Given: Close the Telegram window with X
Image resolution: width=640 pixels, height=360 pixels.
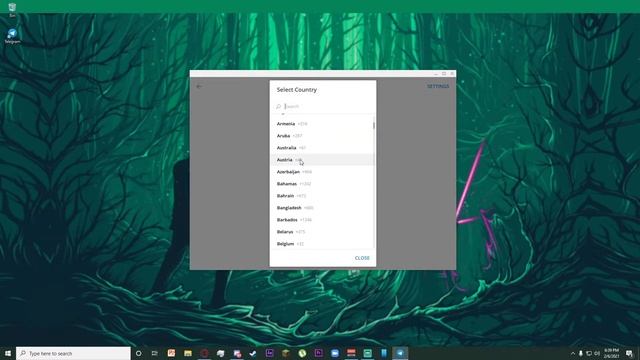Looking at the screenshot, I should (x=452, y=74).
